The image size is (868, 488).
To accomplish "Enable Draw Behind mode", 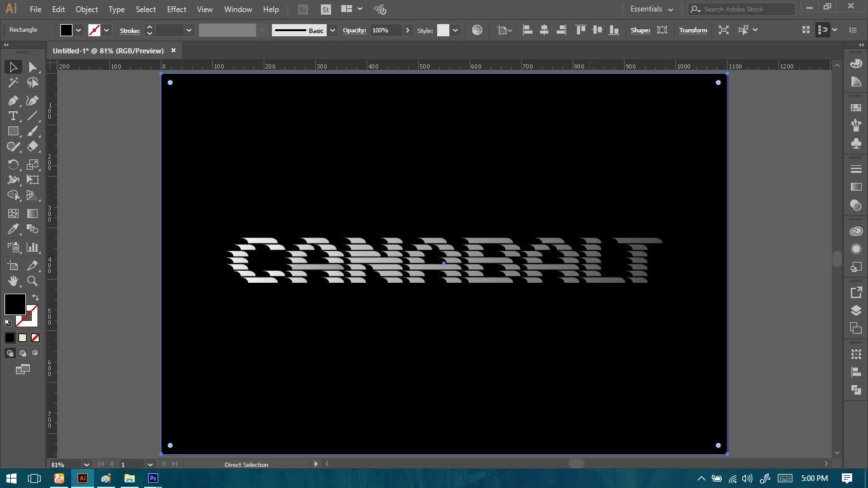I will [x=23, y=353].
